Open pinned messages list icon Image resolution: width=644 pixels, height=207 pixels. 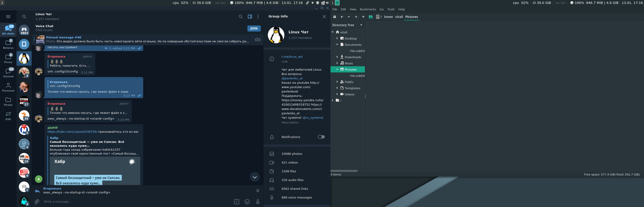point(258,40)
